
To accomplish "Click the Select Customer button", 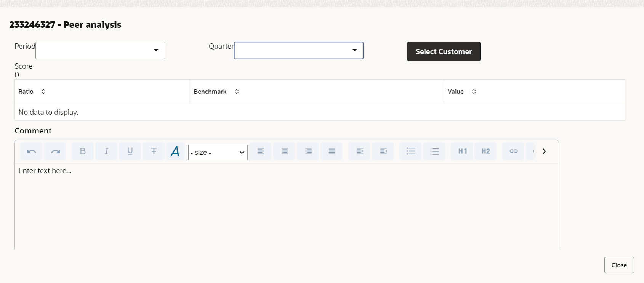I will pyautogui.click(x=444, y=51).
